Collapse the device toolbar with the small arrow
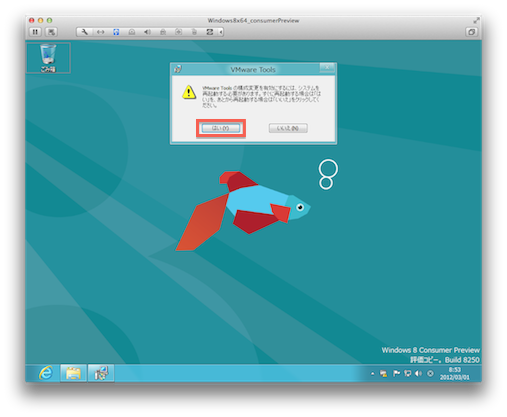The height and width of the screenshot is (417, 507). (x=220, y=32)
